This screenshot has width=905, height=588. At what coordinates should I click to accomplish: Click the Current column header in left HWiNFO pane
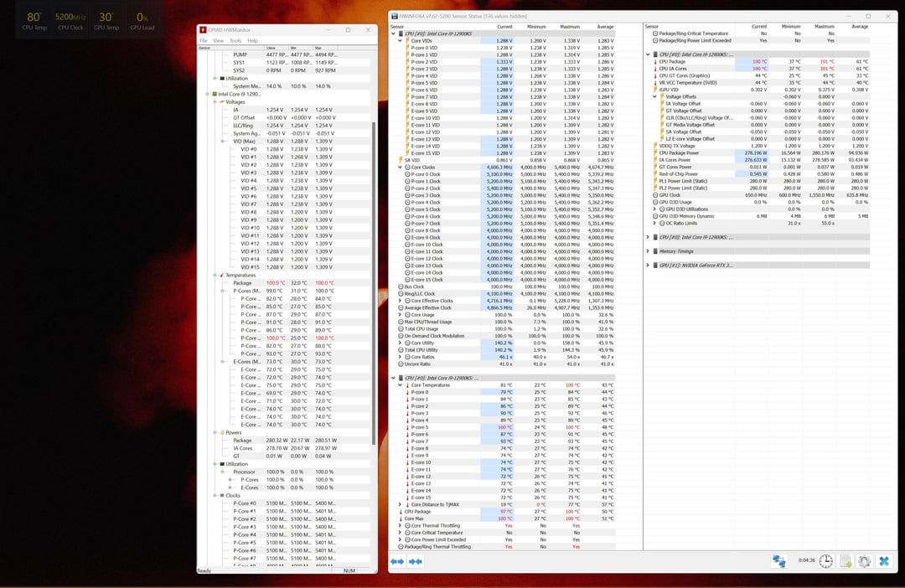point(504,27)
